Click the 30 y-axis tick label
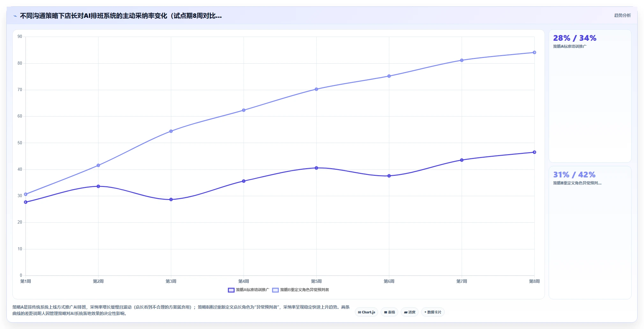 tap(20, 196)
